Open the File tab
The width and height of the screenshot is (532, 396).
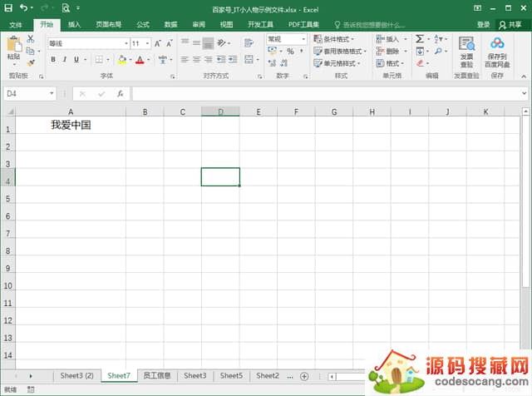tap(16, 24)
